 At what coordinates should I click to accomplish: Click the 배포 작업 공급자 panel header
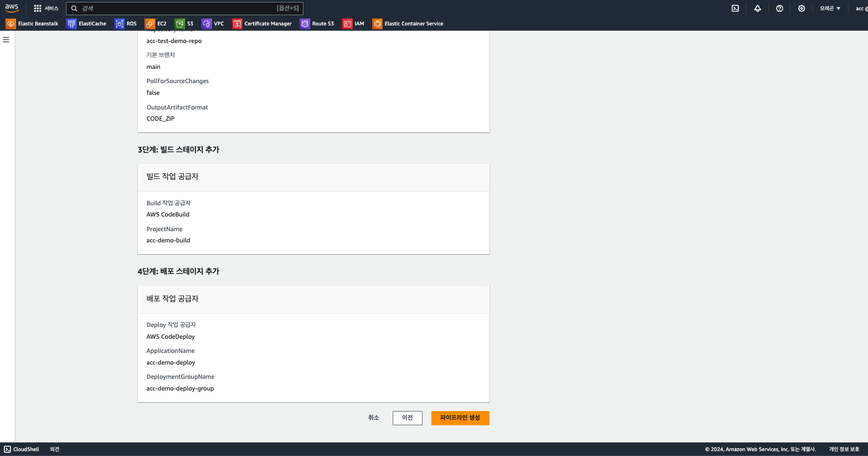314,299
